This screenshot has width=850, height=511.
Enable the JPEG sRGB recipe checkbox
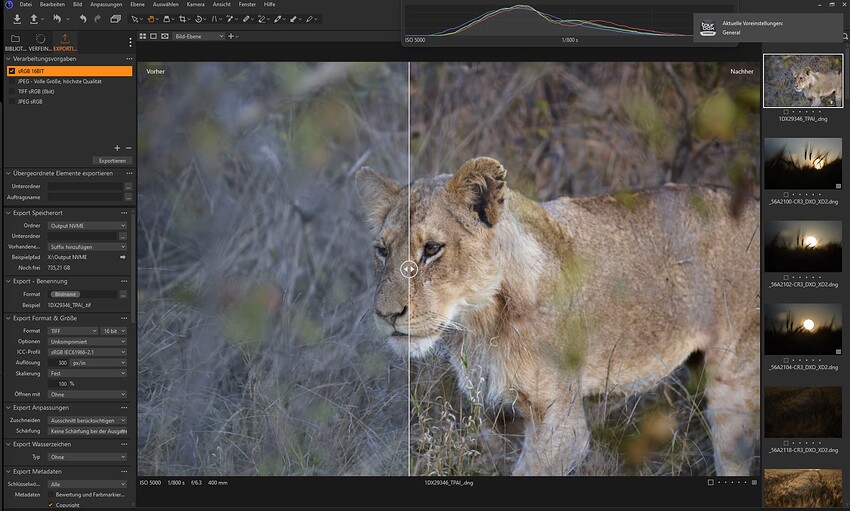[12, 101]
